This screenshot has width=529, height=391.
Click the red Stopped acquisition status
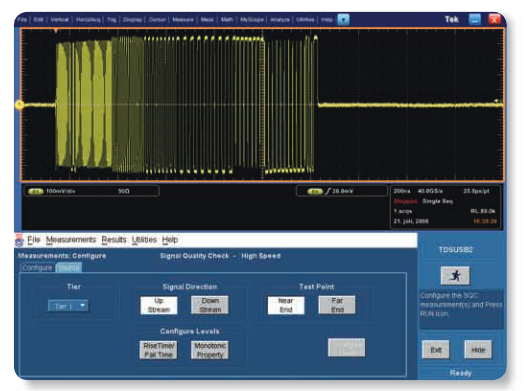[405, 201]
